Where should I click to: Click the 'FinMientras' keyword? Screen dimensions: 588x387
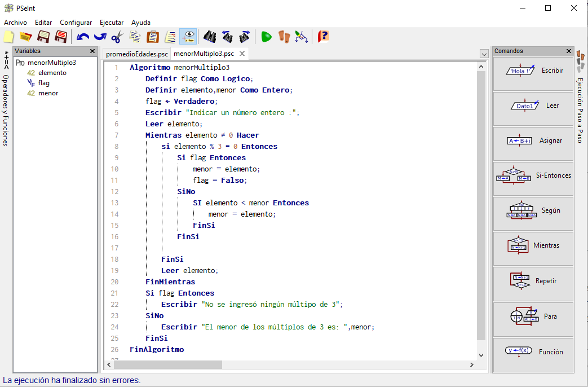pos(170,282)
